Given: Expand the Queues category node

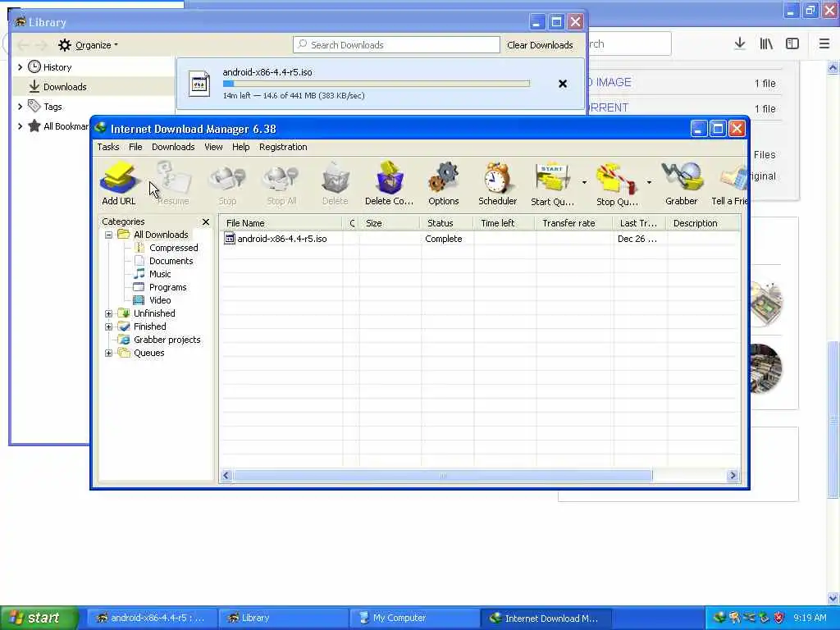Looking at the screenshot, I should [109, 353].
